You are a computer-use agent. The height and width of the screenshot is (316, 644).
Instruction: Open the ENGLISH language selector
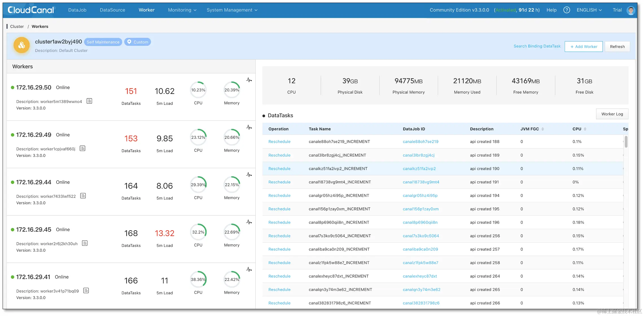point(589,10)
